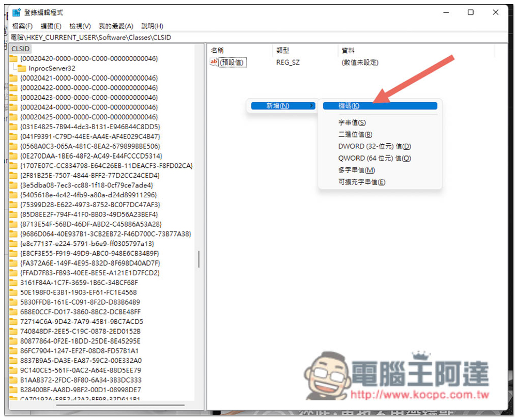Open the 編輯(E) menu
Image resolution: width=517 pixels, height=420 pixels.
(x=51, y=26)
